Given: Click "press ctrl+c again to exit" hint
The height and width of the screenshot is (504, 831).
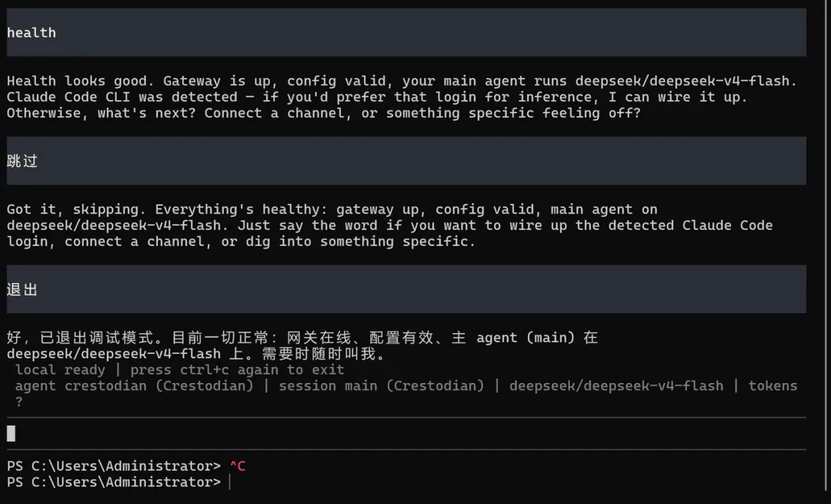Looking at the screenshot, I should click(x=238, y=369).
